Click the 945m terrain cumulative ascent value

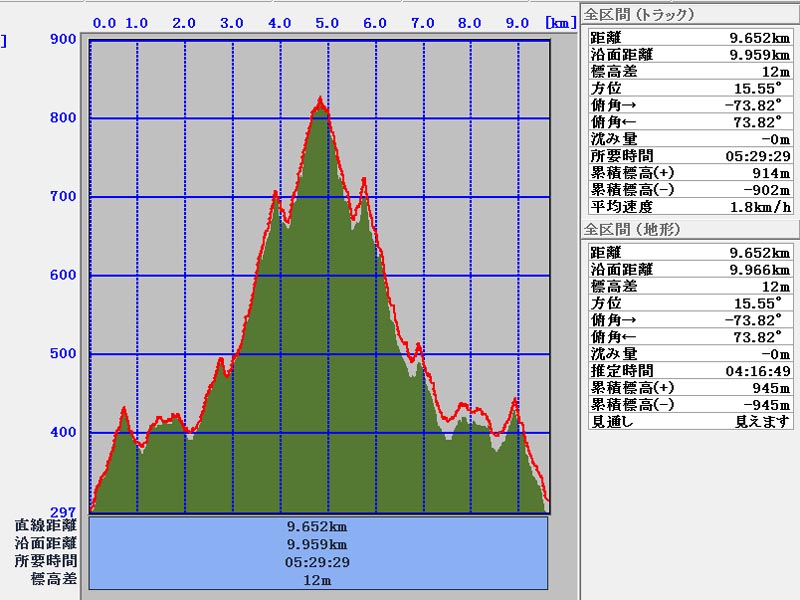click(x=769, y=388)
